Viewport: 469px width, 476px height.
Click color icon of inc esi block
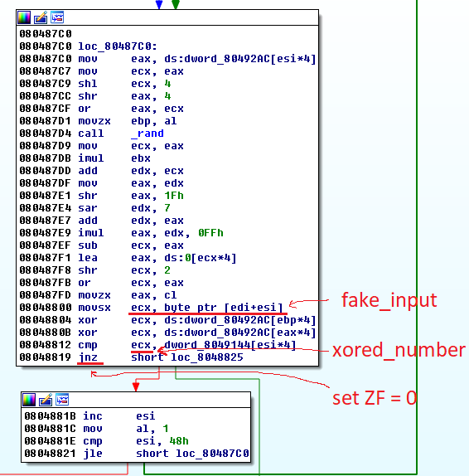point(29,400)
